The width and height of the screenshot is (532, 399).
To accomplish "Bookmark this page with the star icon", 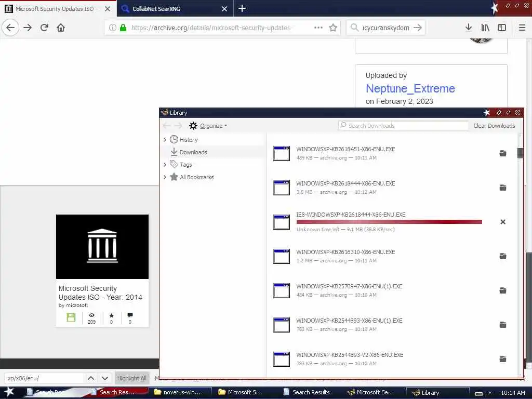I will pyautogui.click(x=333, y=28).
